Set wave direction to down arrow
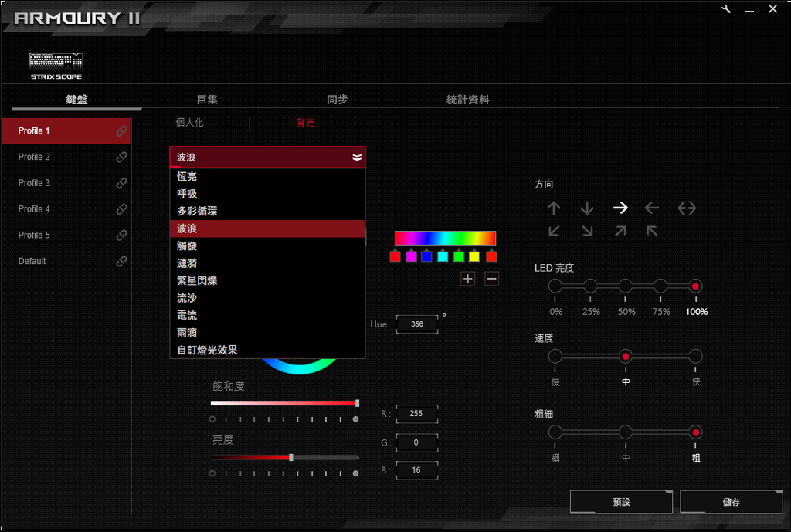This screenshot has height=532, width=791. [x=587, y=208]
